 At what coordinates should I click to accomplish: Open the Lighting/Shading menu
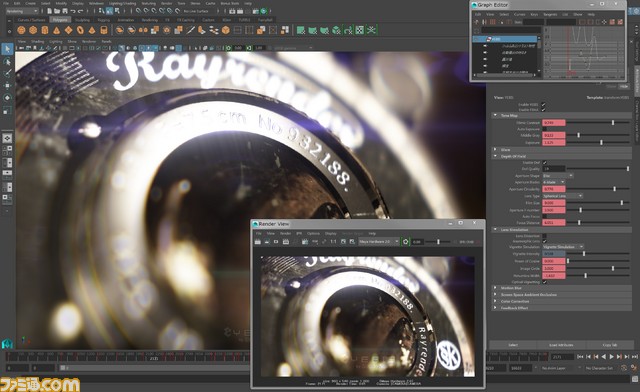click(x=122, y=3)
